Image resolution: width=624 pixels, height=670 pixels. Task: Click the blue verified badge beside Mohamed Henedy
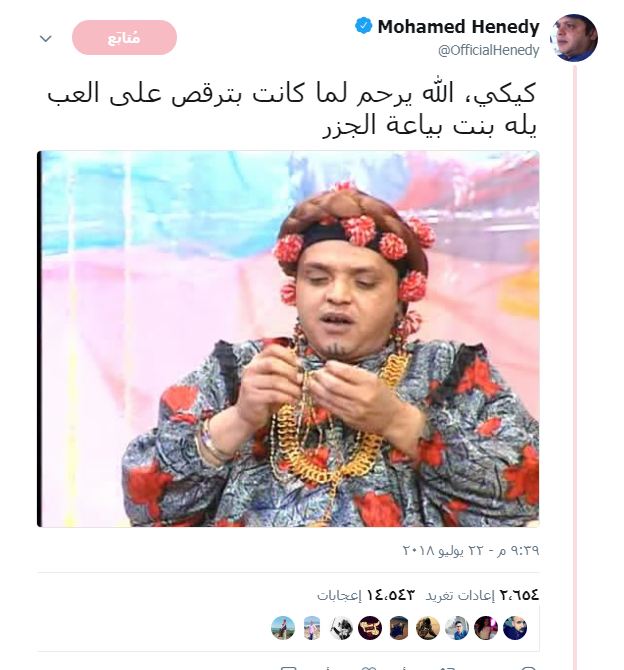(x=364, y=26)
